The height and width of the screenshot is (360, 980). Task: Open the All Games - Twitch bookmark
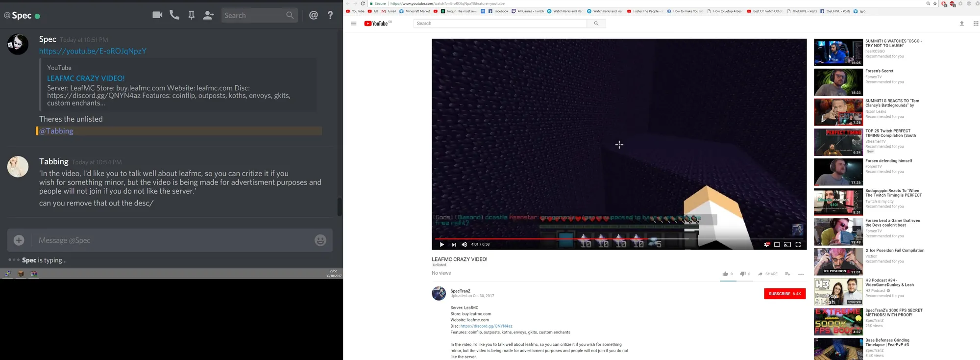(528, 11)
